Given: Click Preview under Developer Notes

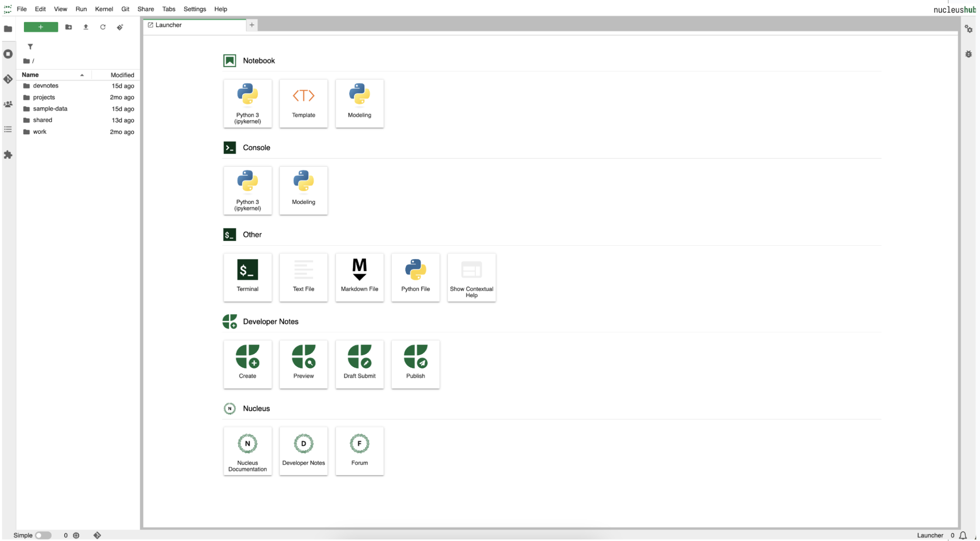Looking at the screenshot, I should tap(303, 364).
